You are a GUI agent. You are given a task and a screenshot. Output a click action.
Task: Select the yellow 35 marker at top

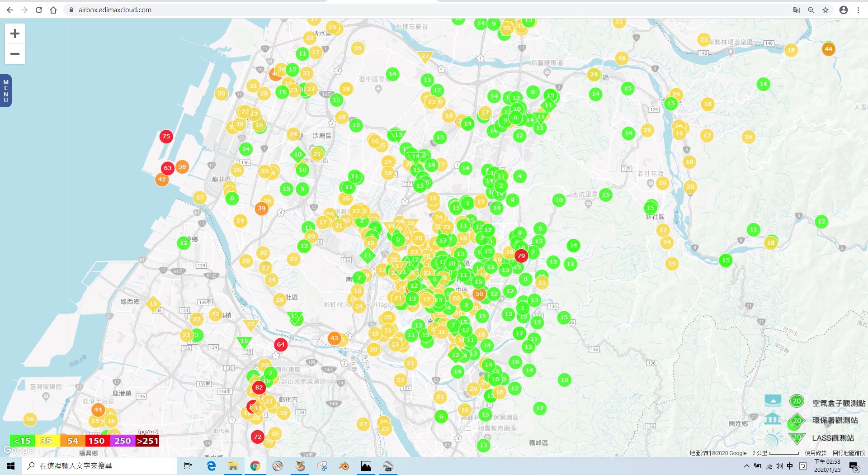pos(507,28)
